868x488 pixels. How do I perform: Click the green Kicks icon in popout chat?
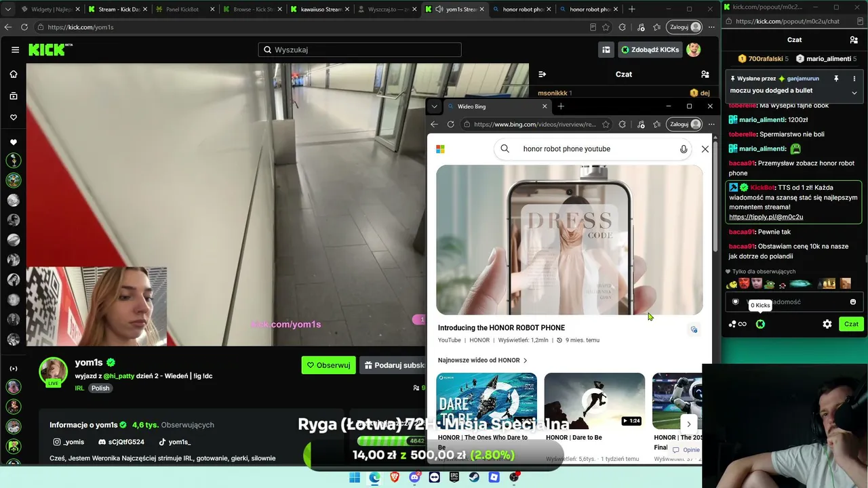pos(760,324)
